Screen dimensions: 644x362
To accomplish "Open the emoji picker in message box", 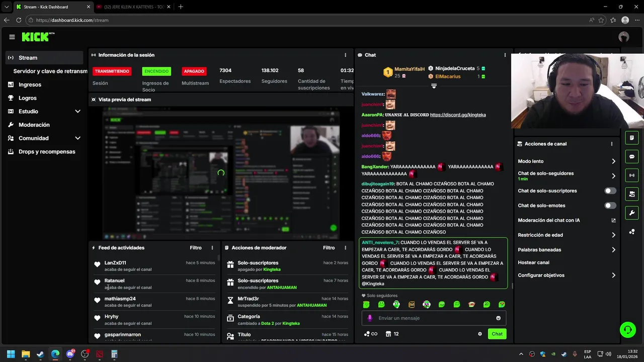I will [x=498, y=318].
